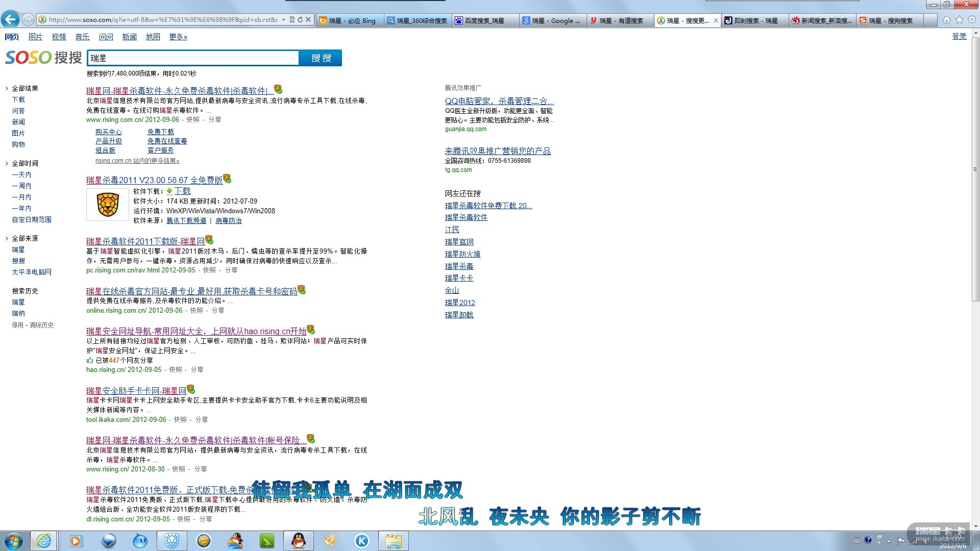Switch to the 百度搜索_瑞星 tab
The image size is (980, 551).
tap(484, 20)
